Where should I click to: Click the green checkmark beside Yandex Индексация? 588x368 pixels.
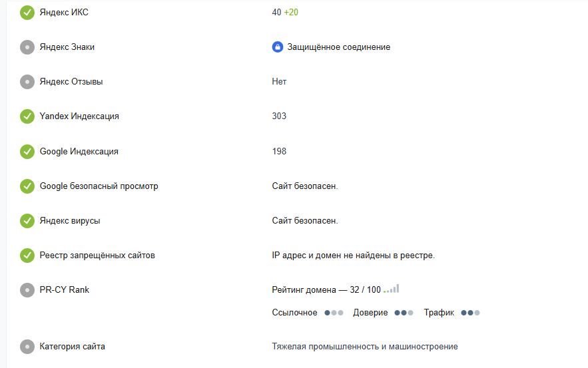(27, 116)
